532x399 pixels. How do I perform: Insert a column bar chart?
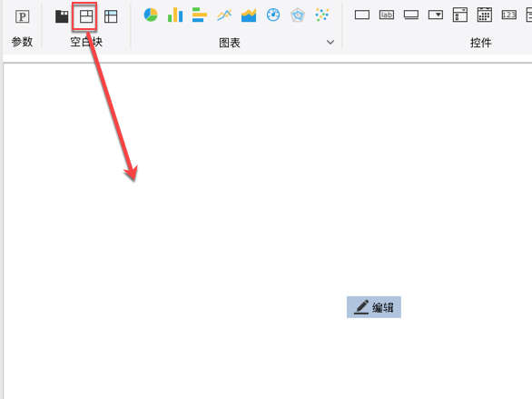click(175, 15)
